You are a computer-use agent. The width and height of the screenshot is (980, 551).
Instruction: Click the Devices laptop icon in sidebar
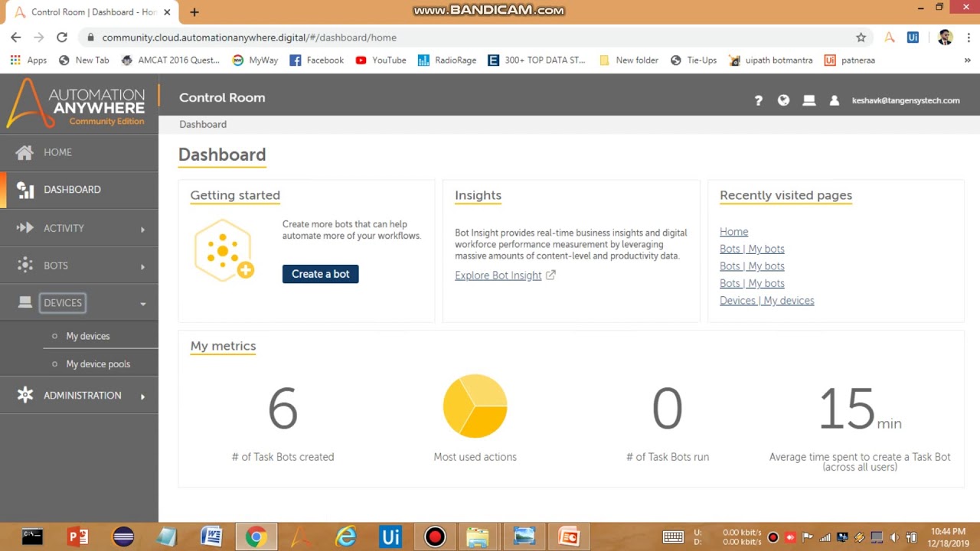pyautogui.click(x=25, y=302)
